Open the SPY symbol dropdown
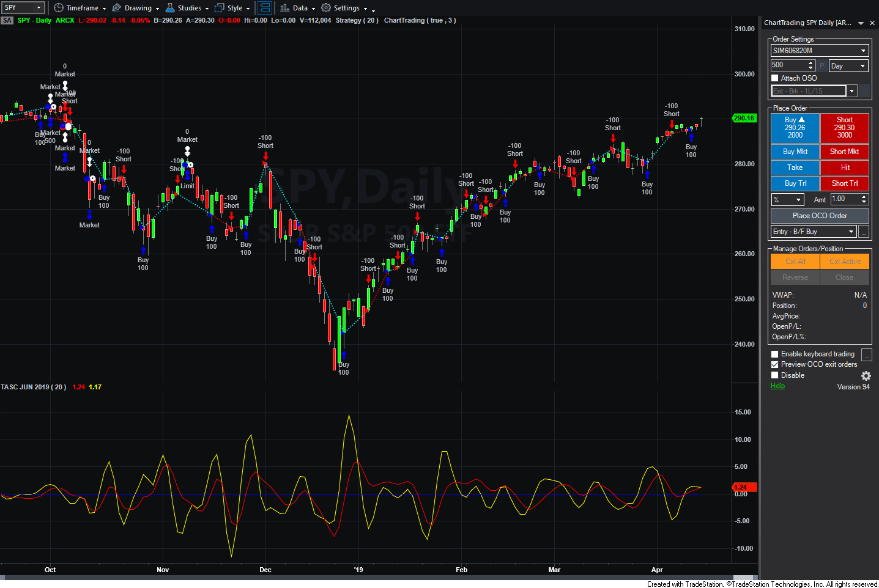This screenshot has height=588, width=879. (x=39, y=8)
